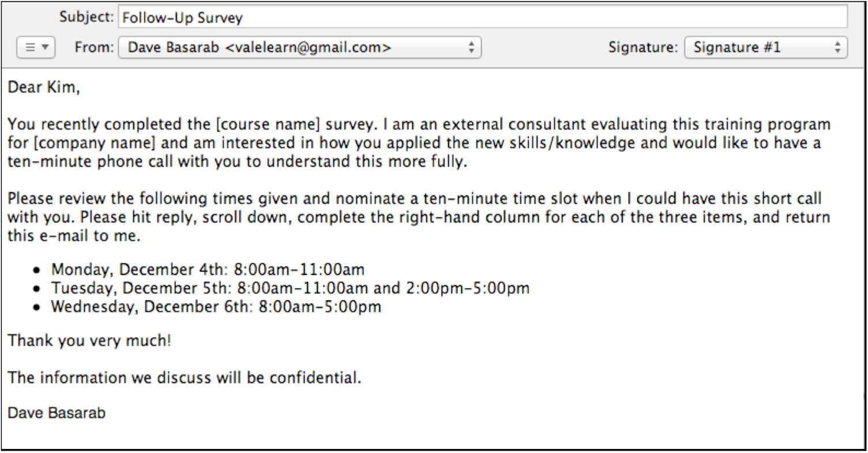
Task: Open the From sender dropdown
Action: [x=299, y=47]
